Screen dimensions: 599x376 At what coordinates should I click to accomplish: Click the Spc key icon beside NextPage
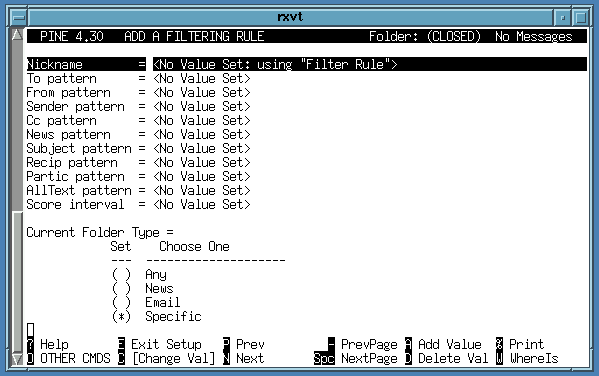point(324,358)
